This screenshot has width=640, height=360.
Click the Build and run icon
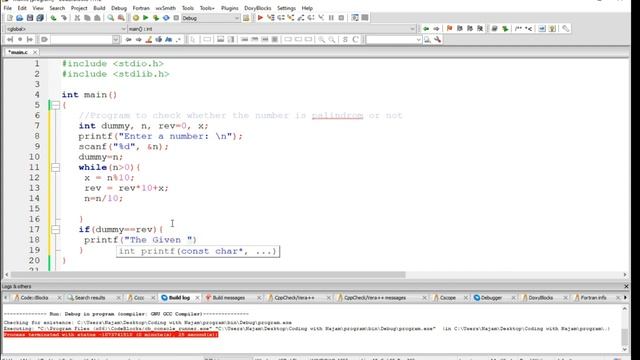tap(156, 18)
